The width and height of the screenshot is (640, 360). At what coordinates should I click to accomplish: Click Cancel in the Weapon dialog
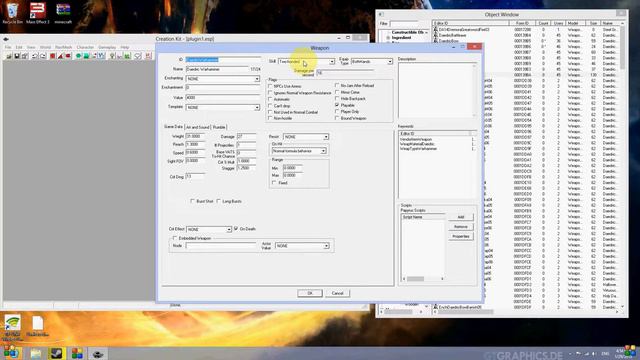click(x=337, y=293)
